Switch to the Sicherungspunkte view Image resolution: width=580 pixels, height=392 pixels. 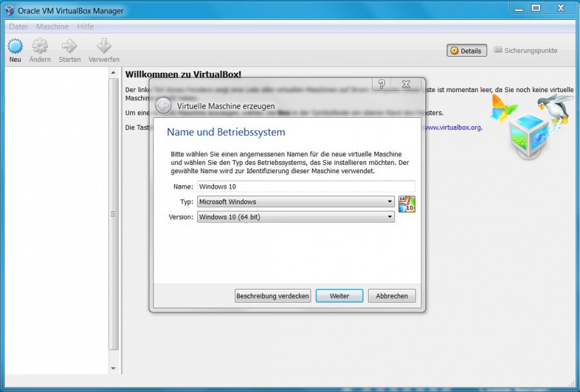(526, 50)
